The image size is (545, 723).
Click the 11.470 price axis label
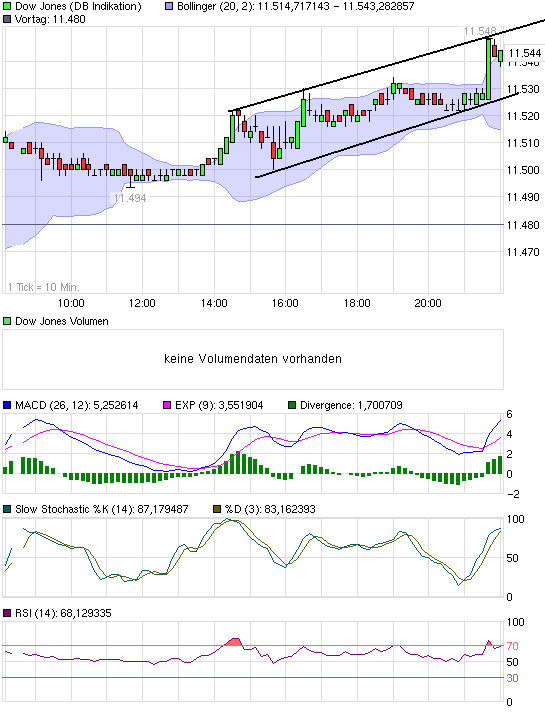pos(523,252)
